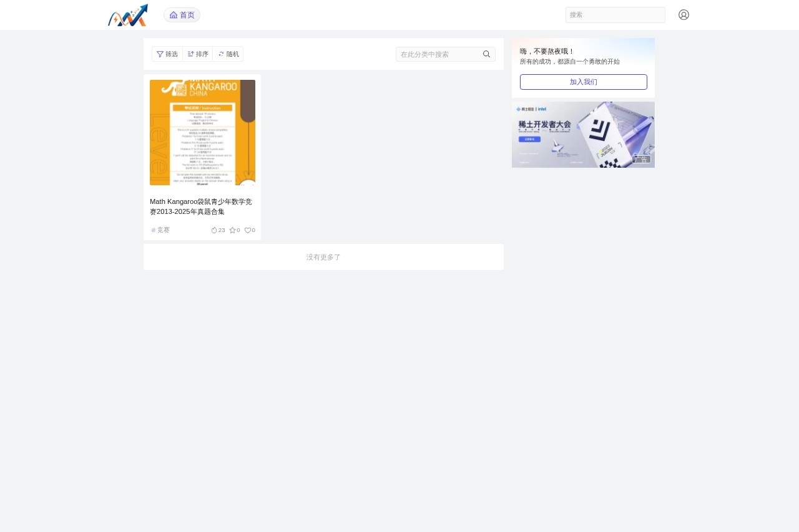Click the flame views icon showing 23
799x532 pixels.
pos(214,230)
